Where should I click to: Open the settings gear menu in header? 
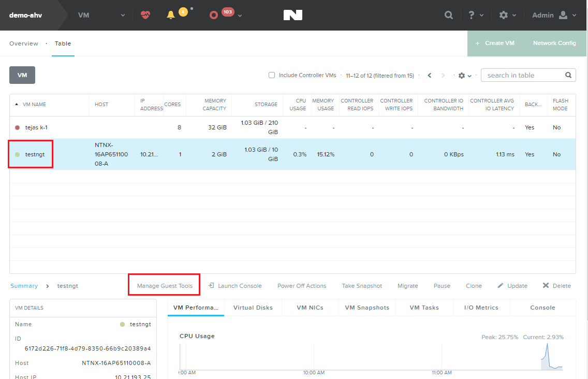[504, 15]
